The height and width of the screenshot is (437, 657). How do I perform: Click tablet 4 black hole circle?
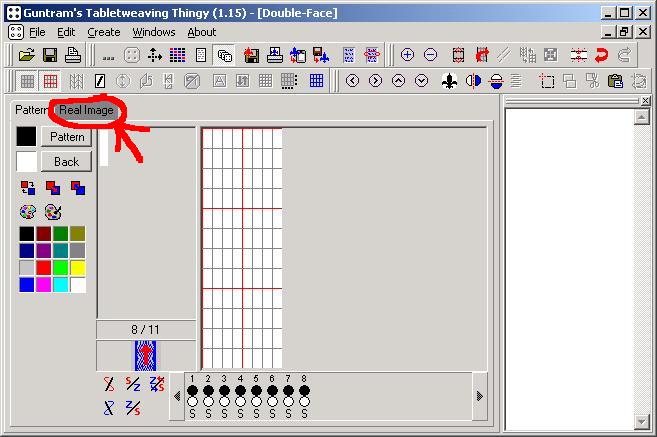[x=240, y=390]
